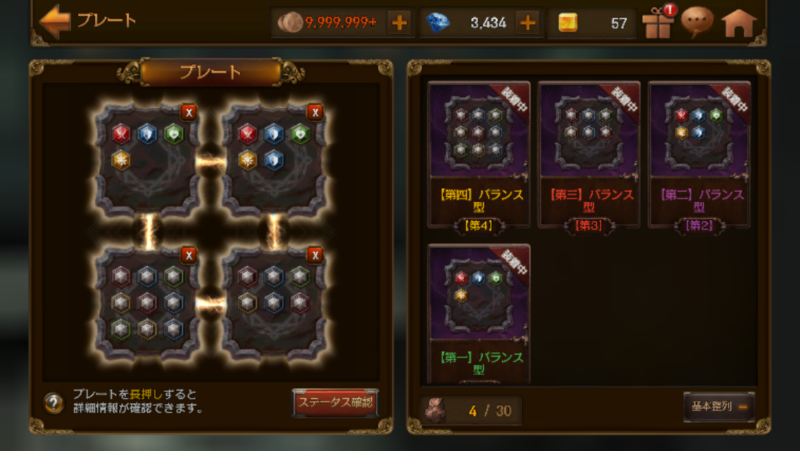Tap red sword gem in top-left plate
Screen dimensions: 800x451
[x=121, y=134]
